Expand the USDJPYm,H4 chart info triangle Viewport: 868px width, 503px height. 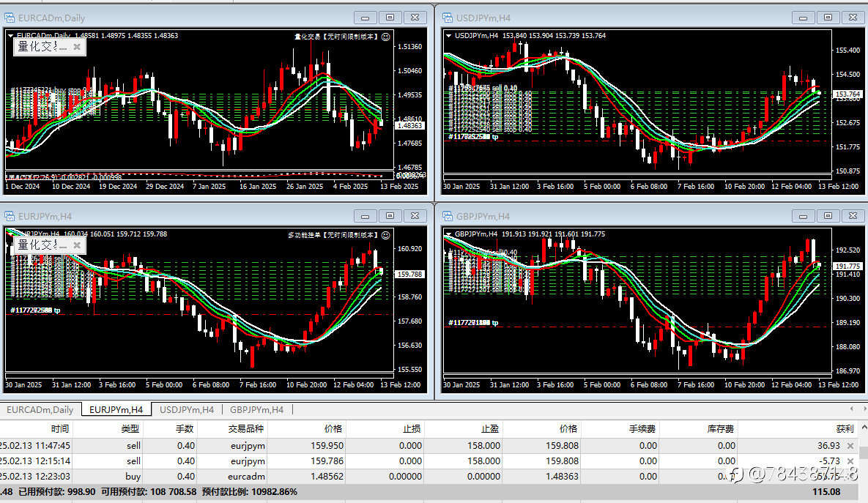448,35
